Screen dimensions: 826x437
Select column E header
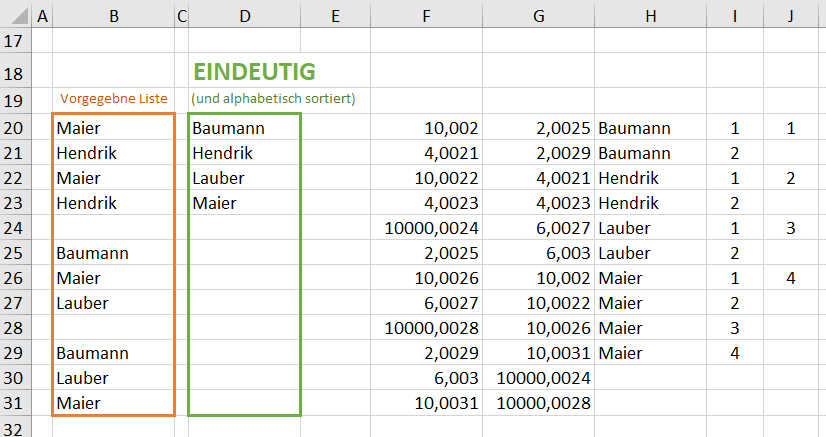336,16
